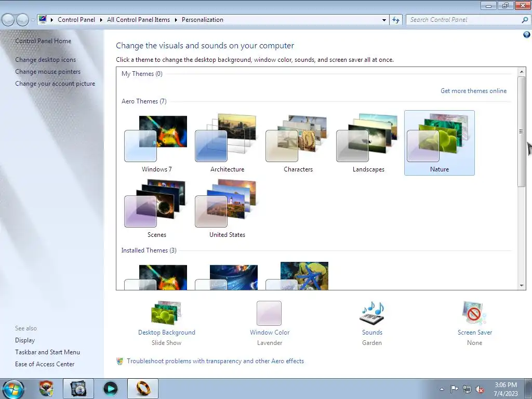Go to Control Panel Home
This screenshot has width=532, height=399.
43,41
